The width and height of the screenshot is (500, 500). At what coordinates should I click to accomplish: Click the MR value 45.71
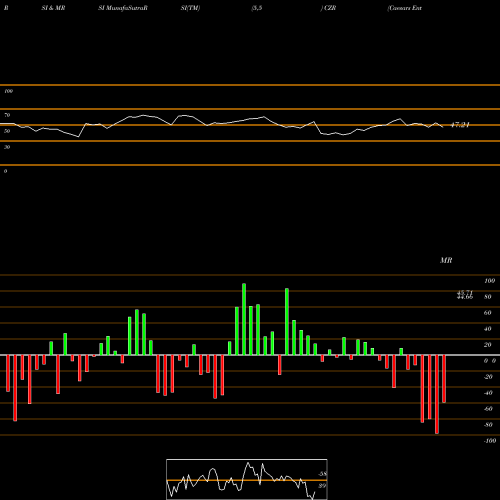(465, 293)
